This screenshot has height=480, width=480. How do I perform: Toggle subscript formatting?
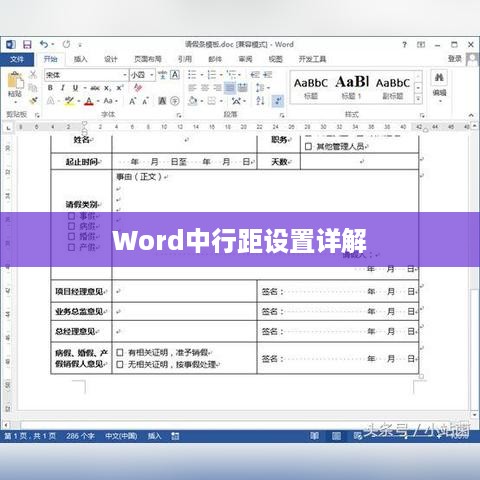coord(107,88)
